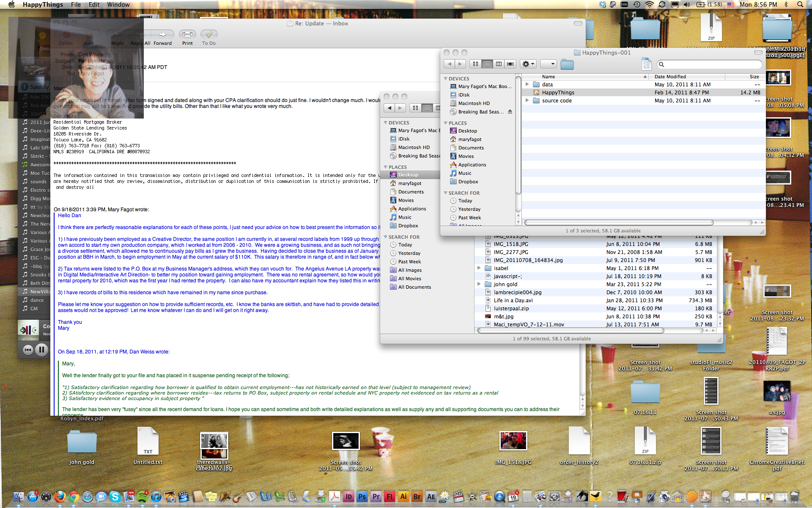812x508 pixels.
Task: Open the Trash in the Dock
Action: (795, 497)
